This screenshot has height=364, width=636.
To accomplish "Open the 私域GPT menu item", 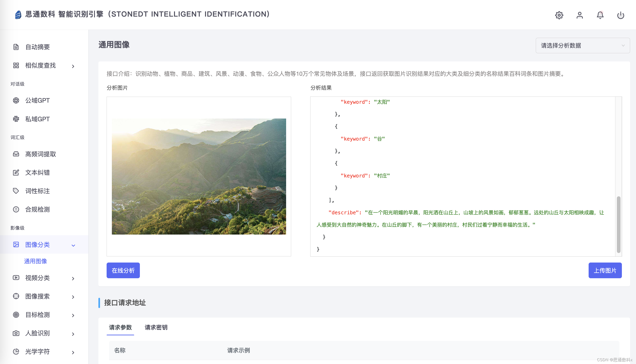I will click(x=44, y=119).
